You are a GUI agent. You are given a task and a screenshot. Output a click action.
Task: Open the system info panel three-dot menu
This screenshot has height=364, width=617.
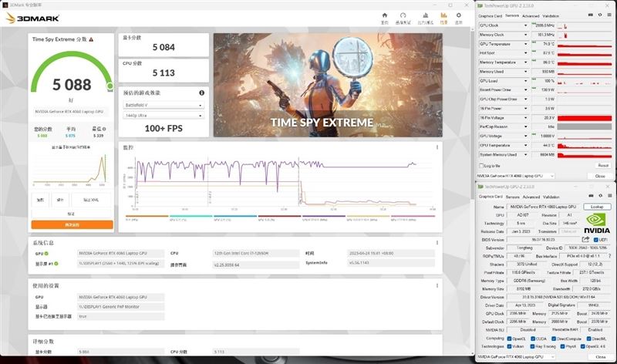coord(437,242)
